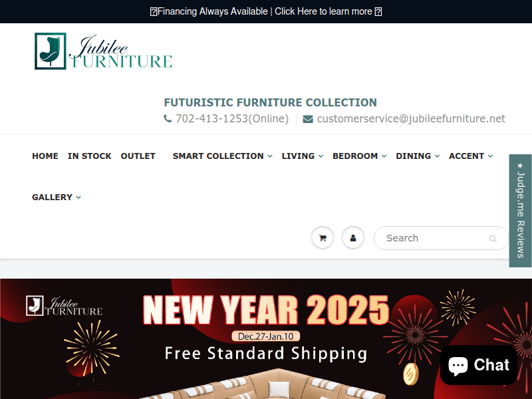Click the Financing Always Available link
The image size is (532, 399).
266,11
